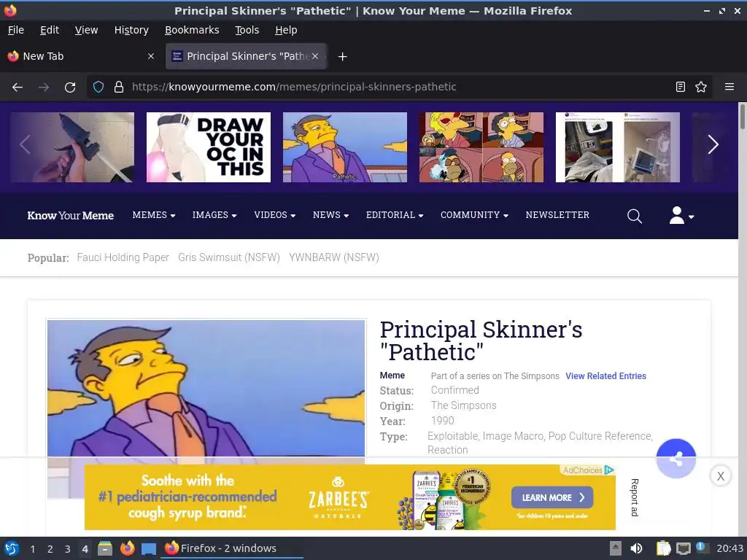The width and height of the screenshot is (747, 560).
Task: Click the file manager taskbar icon
Action: coord(105,548)
